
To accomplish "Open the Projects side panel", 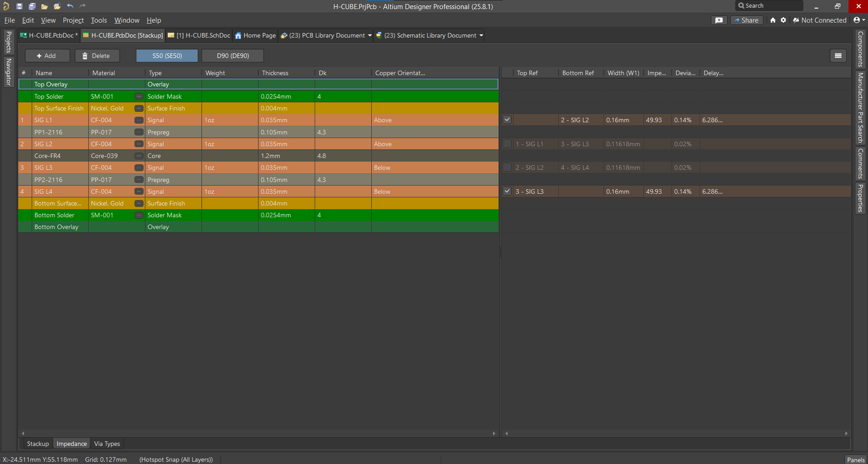I will [8, 42].
